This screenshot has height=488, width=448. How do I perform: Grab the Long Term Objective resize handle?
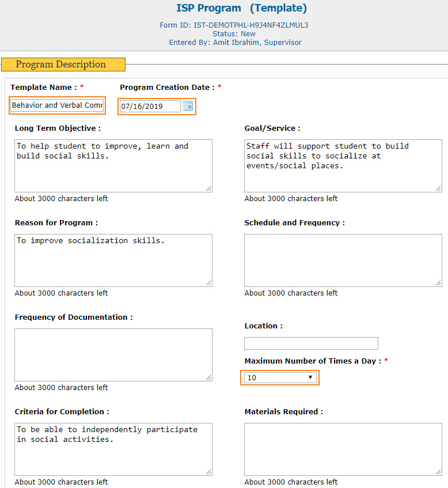[x=209, y=188]
